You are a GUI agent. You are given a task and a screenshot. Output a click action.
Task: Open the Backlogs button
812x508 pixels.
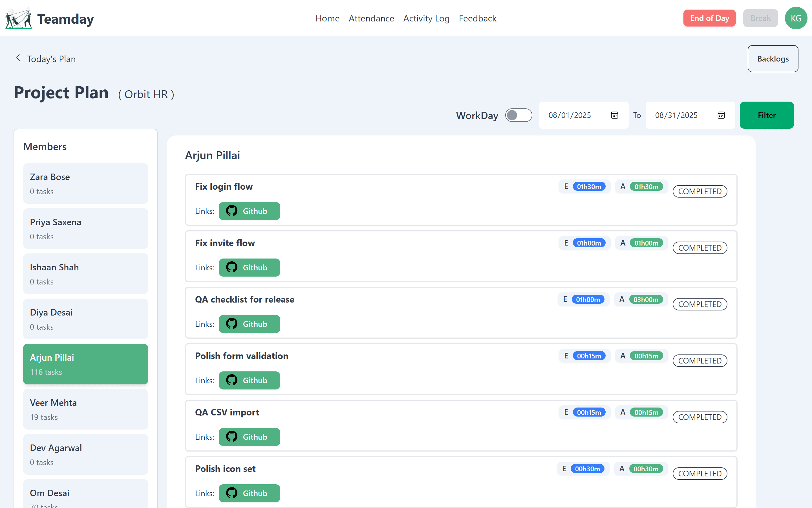(773, 59)
